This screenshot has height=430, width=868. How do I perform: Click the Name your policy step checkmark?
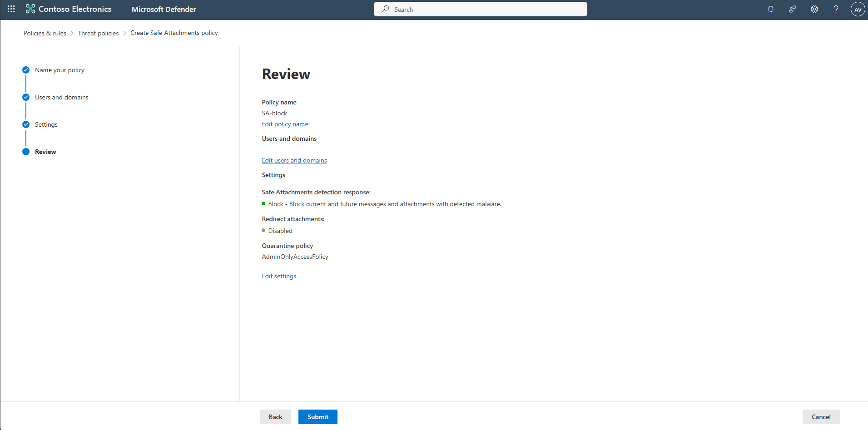pos(26,70)
